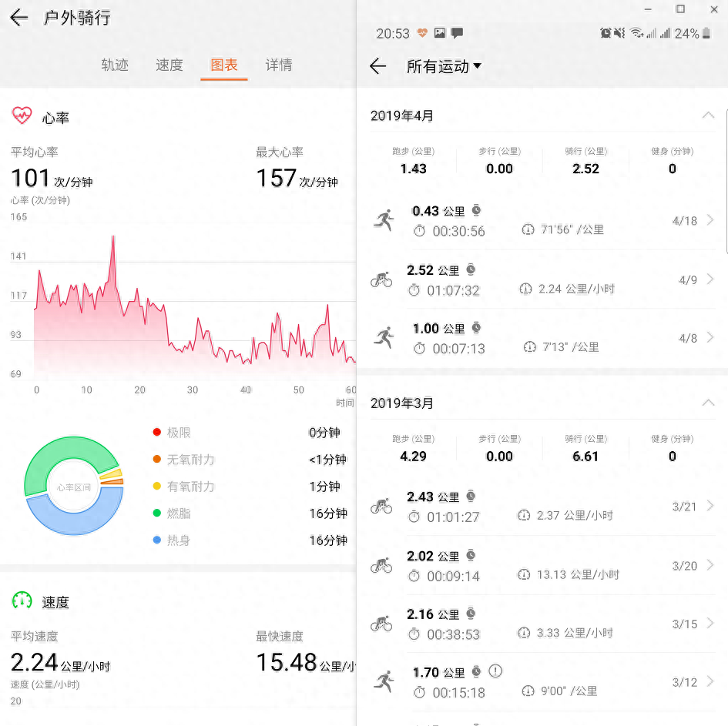The height and width of the screenshot is (726, 728).
Task: Click the heart rate icon beside 心率
Action: coord(22,115)
